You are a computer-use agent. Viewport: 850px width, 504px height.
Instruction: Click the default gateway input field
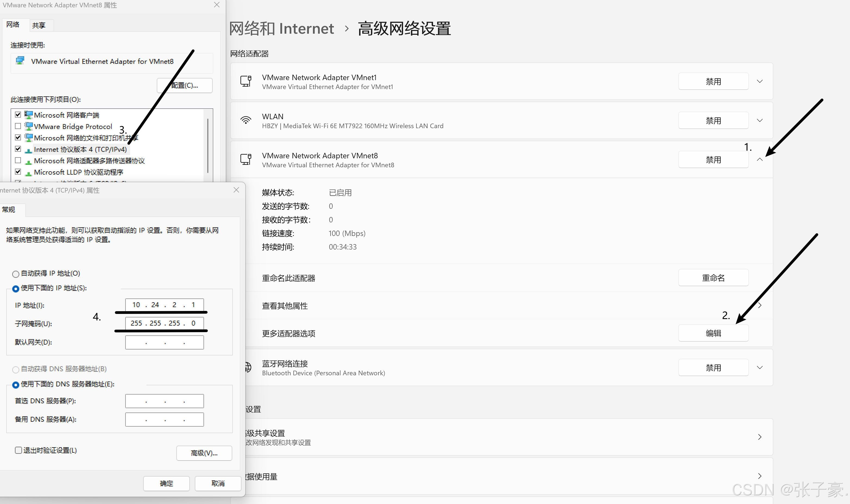coord(164,342)
